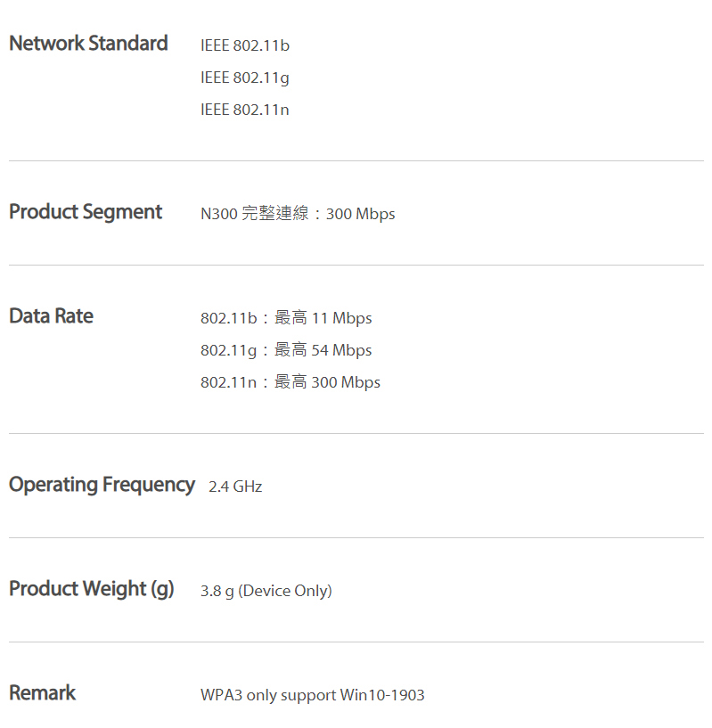Click the divider line below Network Standard section
The image size is (712, 728).
pyautogui.click(x=356, y=161)
